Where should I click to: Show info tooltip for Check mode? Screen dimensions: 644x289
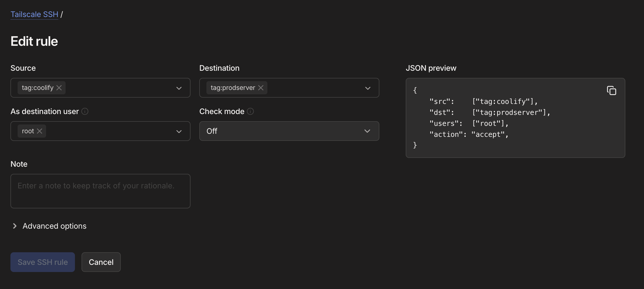pos(250,111)
